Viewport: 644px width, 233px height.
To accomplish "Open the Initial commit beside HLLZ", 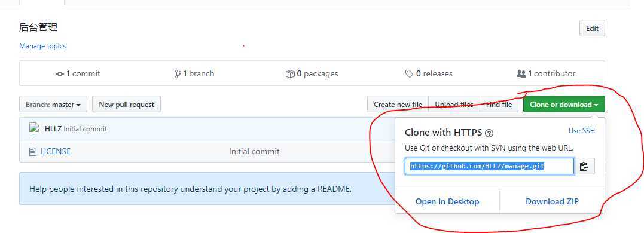I will pyautogui.click(x=85, y=129).
